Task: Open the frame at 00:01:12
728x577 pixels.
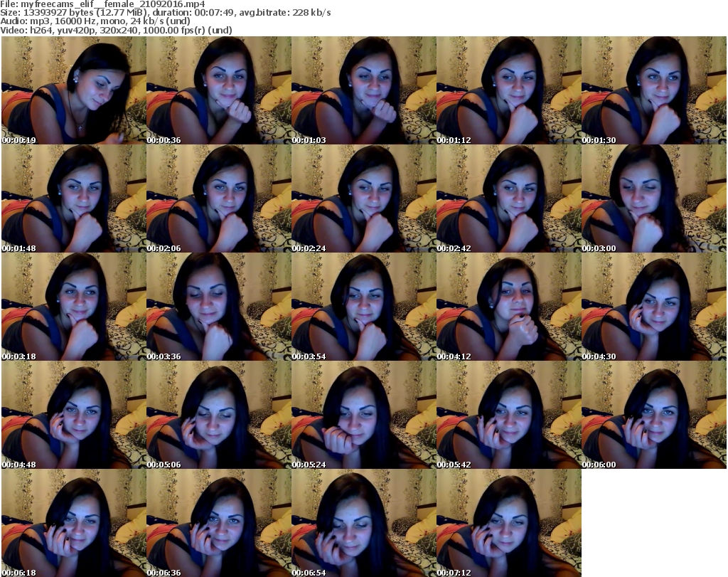Action: [x=508, y=90]
